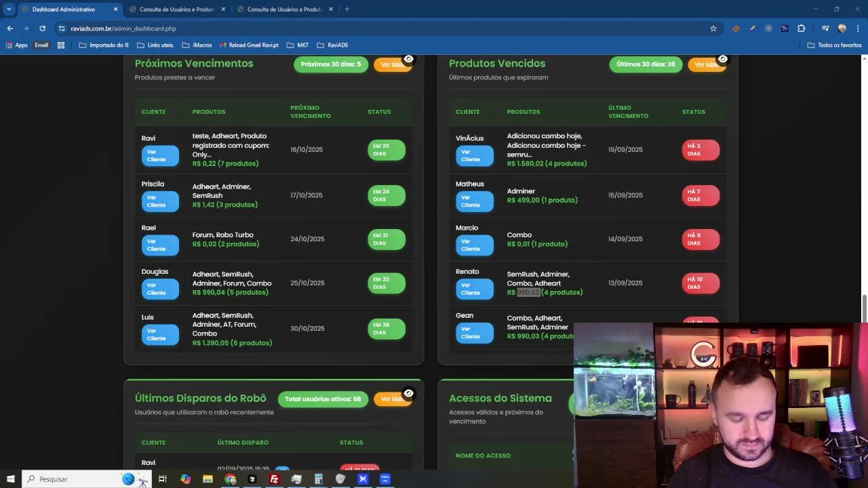Click Ver Mais in Próximos Vencimentos
This screenshot has height=488, width=868.
[x=393, y=65]
